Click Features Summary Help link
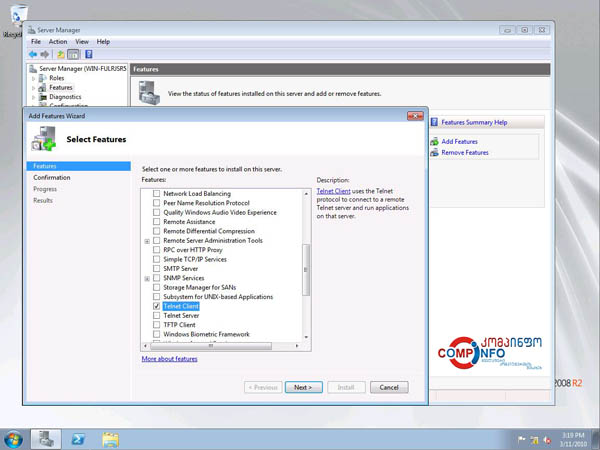The image size is (600, 450). [x=474, y=122]
